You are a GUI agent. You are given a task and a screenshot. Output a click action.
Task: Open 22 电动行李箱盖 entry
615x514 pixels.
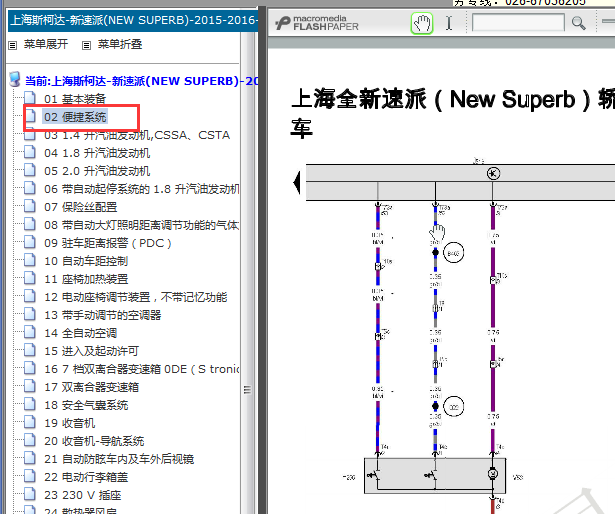(86, 478)
